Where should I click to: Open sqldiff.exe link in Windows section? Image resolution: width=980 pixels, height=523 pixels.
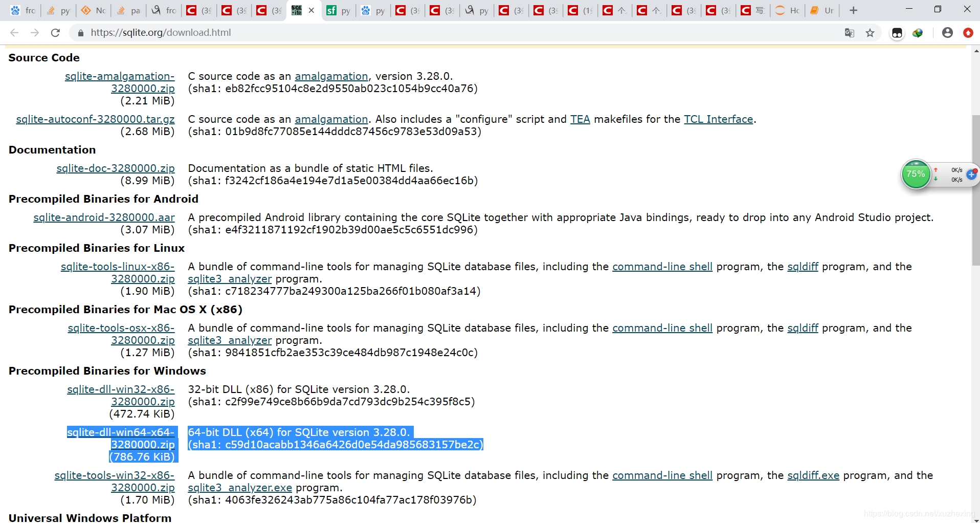coord(813,475)
